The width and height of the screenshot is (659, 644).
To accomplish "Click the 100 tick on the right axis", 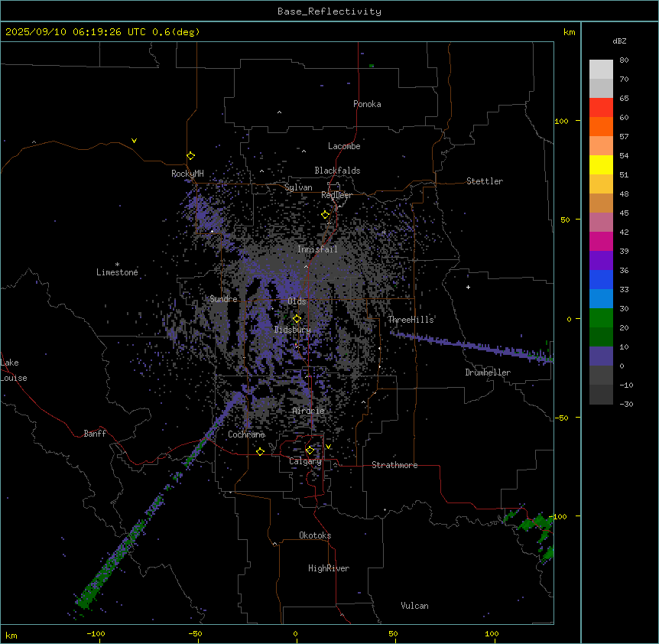I will click(x=561, y=121).
